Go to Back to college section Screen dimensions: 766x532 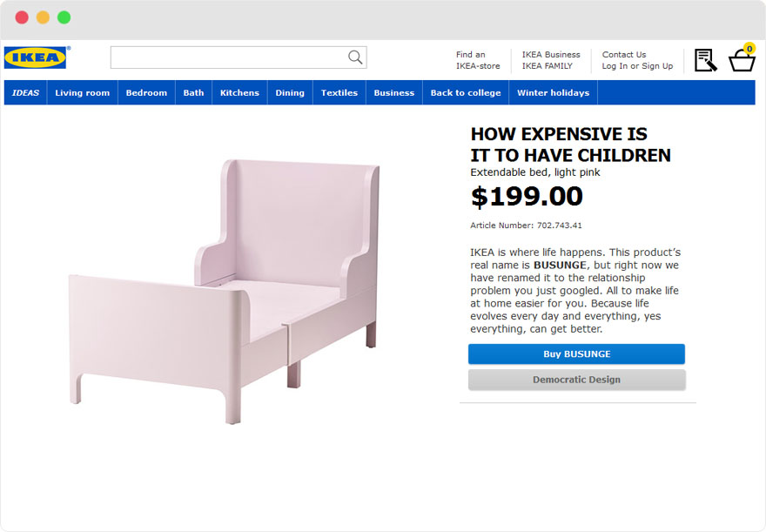(466, 92)
